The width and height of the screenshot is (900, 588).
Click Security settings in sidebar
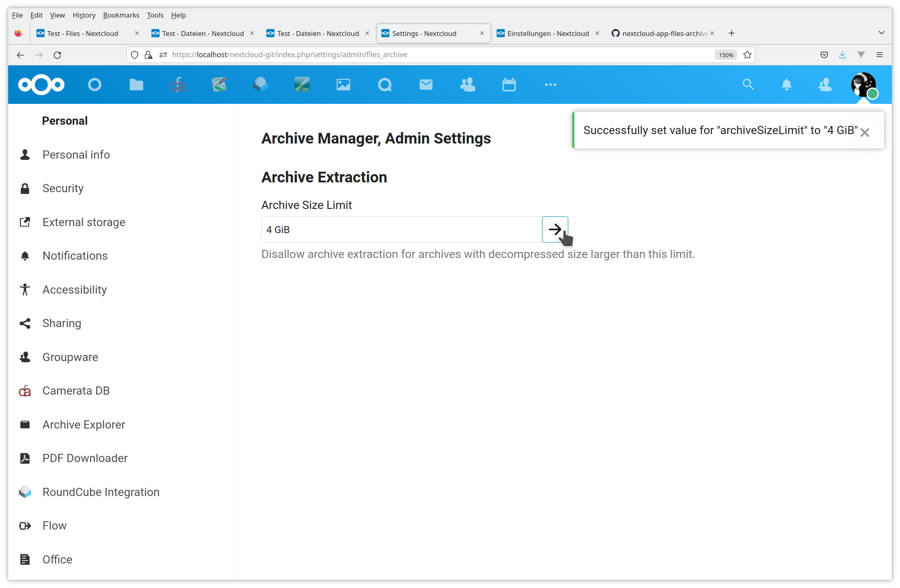tap(63, 189)
